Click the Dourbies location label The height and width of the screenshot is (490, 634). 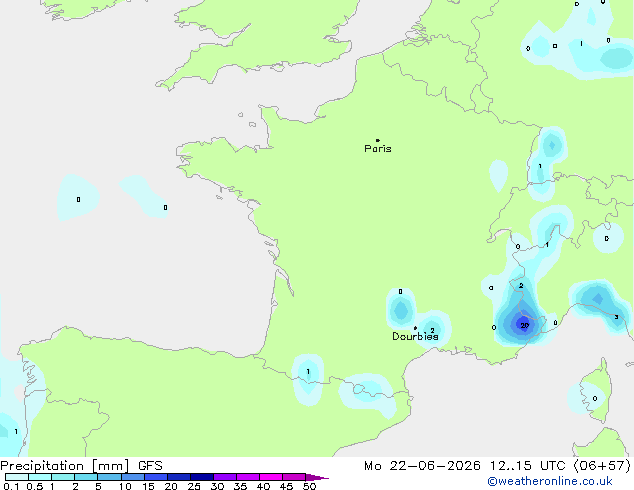[415, 336]
